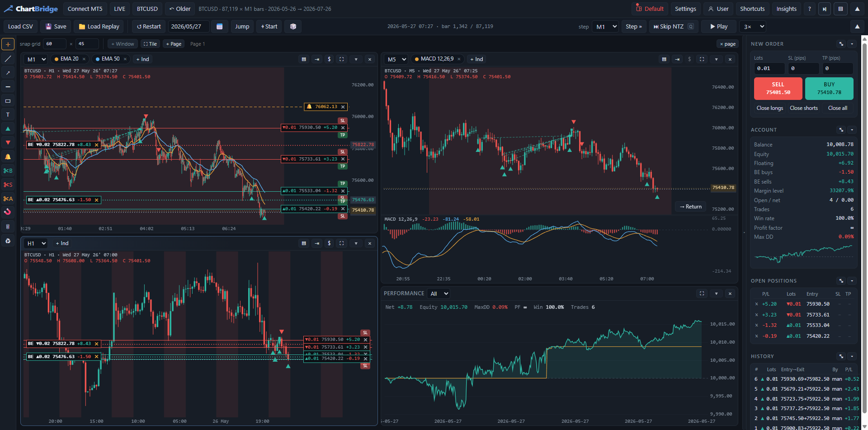
Task: Select the price alert bell tool
Action: [8, 156]
